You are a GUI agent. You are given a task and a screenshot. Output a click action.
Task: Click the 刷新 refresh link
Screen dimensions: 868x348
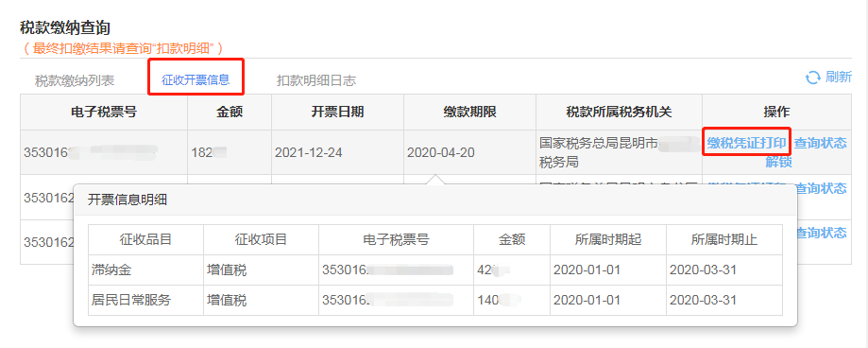[838, 77]
